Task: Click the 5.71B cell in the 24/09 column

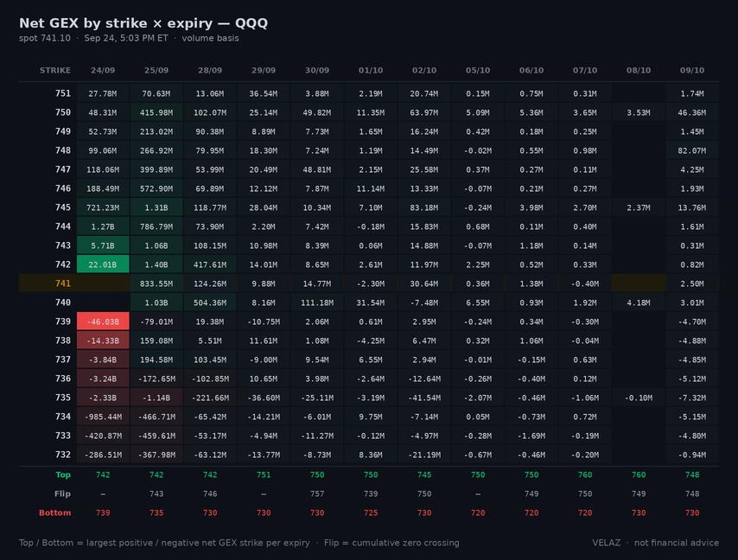Action: (103, 245)
